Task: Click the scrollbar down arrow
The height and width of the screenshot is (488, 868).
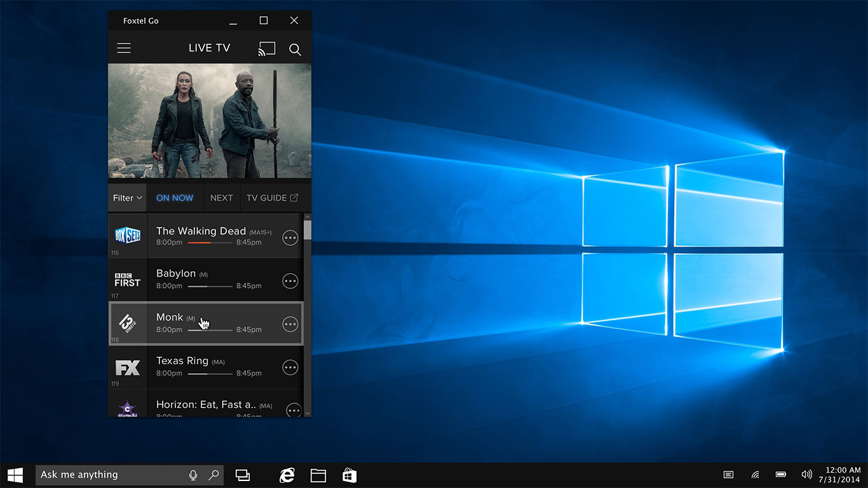Action: click(x=308, y=412)
